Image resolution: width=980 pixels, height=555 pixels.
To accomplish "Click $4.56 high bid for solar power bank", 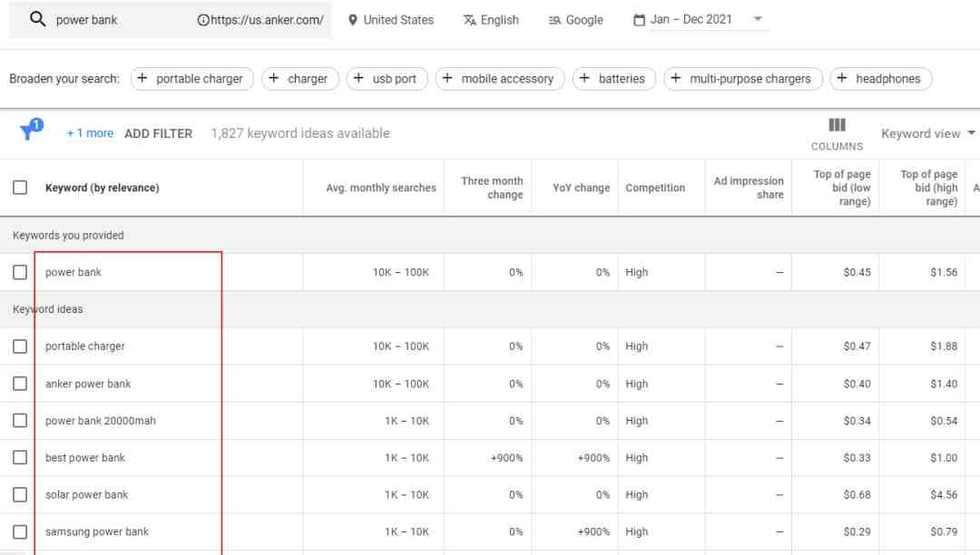I will click(943, 495).
